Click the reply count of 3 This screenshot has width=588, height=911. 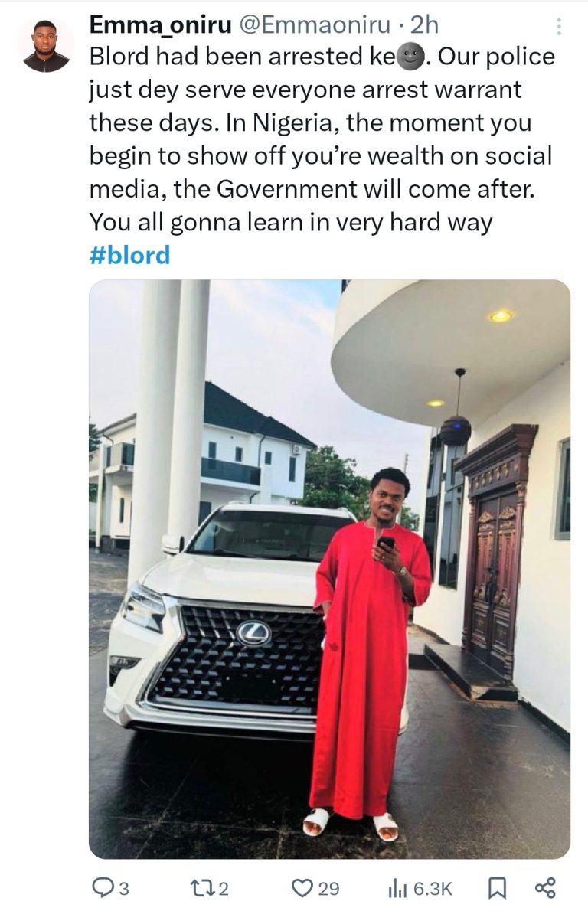[x=124, y=889]
